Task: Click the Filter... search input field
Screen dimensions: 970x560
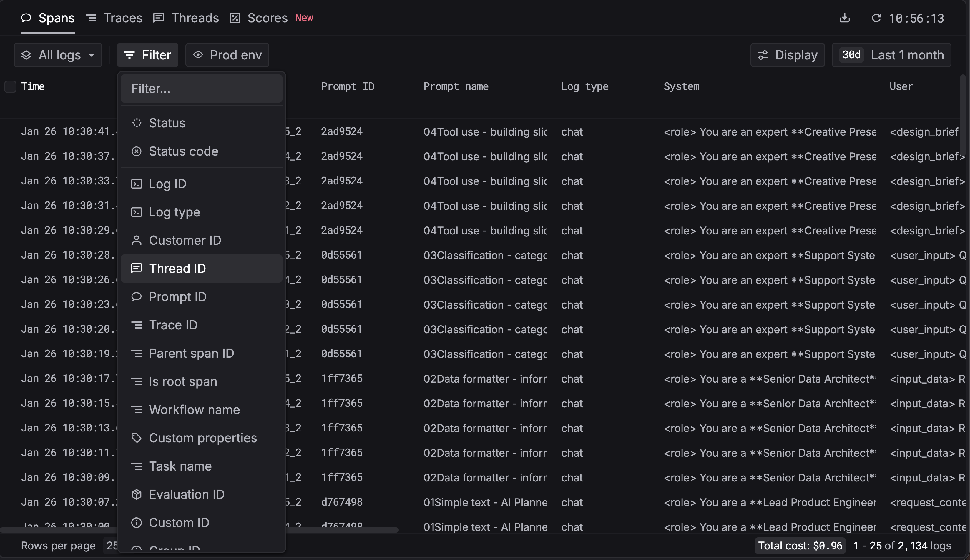Action: [201, 89]
